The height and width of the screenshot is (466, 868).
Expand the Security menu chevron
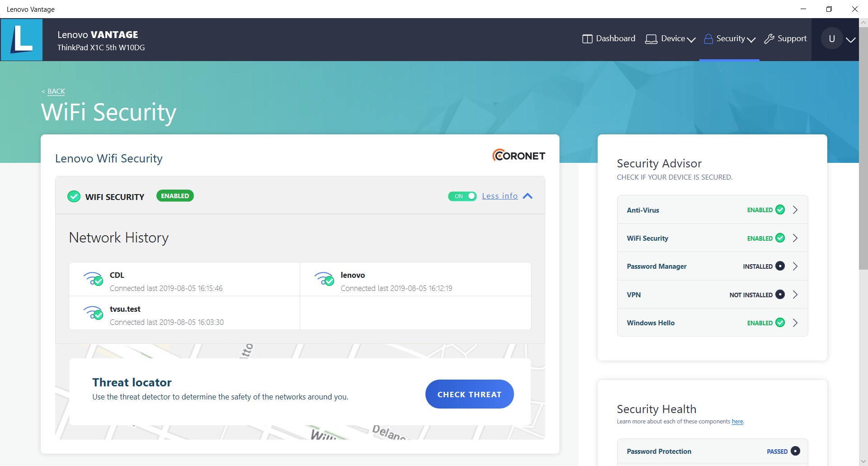click(751, 40)
